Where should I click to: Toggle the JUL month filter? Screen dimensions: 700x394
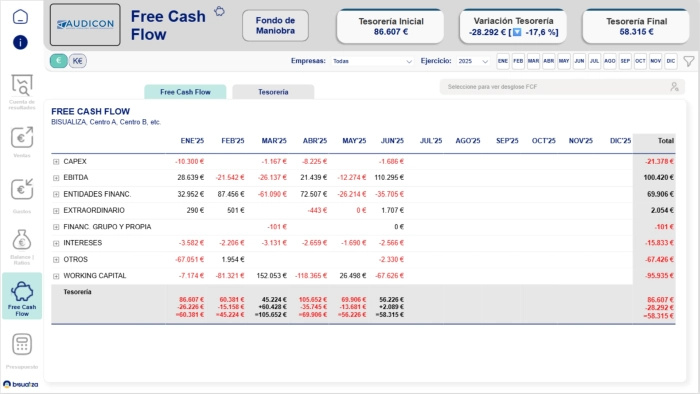click(594, 61)
